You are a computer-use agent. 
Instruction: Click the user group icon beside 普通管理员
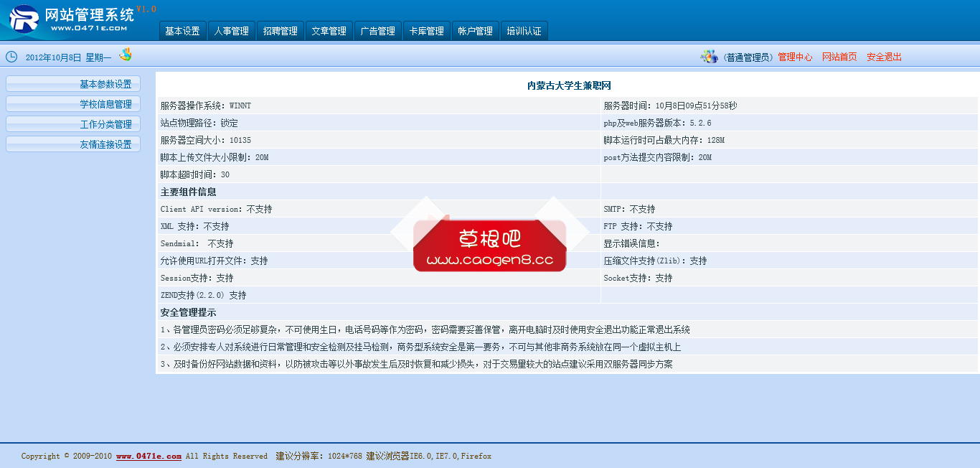point(709,57)
